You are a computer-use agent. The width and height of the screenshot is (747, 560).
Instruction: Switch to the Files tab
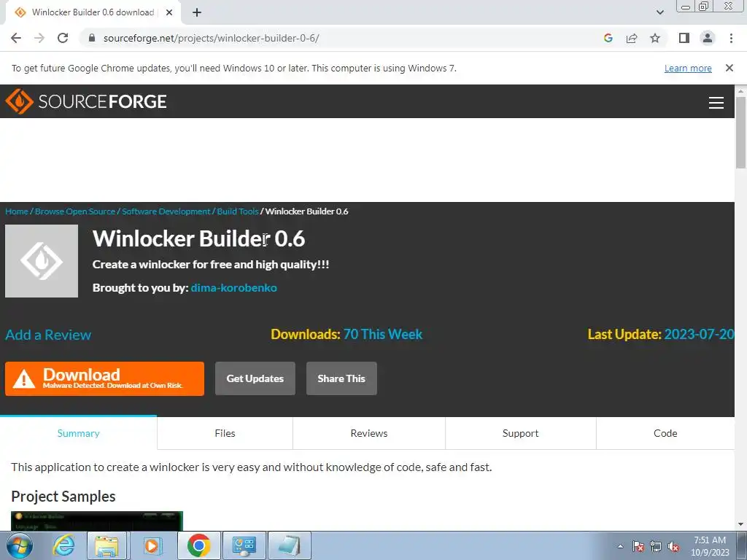pos(225,433)
